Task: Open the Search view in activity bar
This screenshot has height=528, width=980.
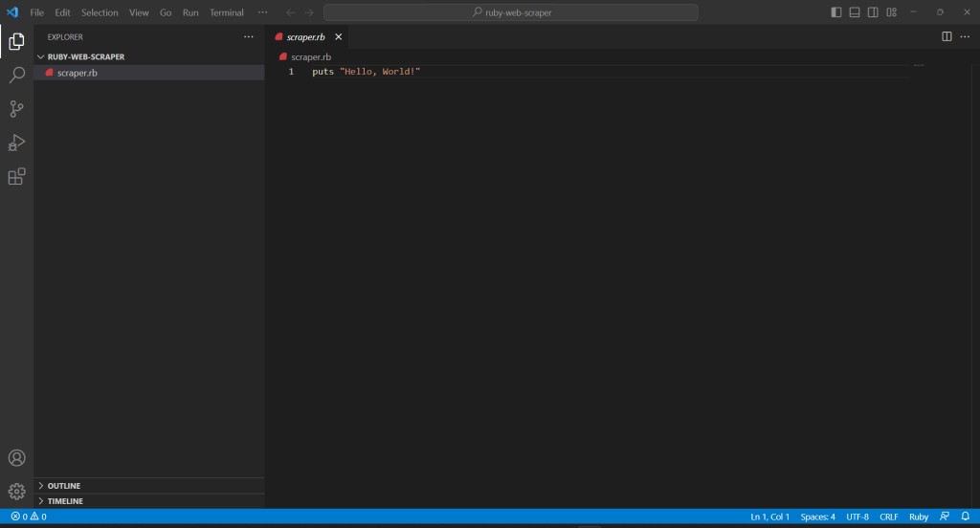Action: click(16, 75)
